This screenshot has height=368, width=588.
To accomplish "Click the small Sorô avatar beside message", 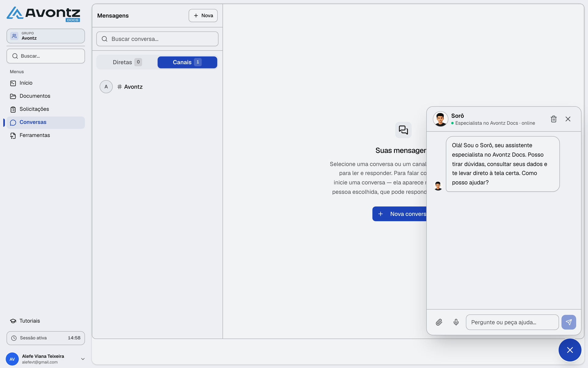I will [438, 186].
